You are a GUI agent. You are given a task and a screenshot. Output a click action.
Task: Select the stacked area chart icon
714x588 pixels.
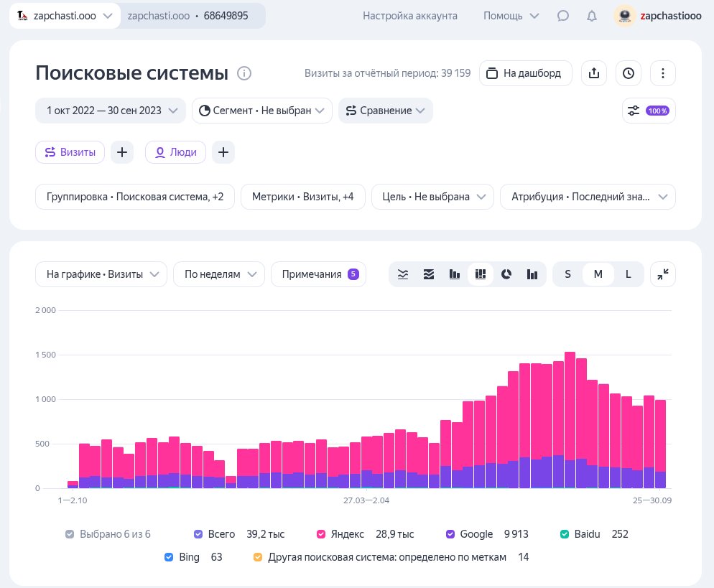tap(429, 274)
